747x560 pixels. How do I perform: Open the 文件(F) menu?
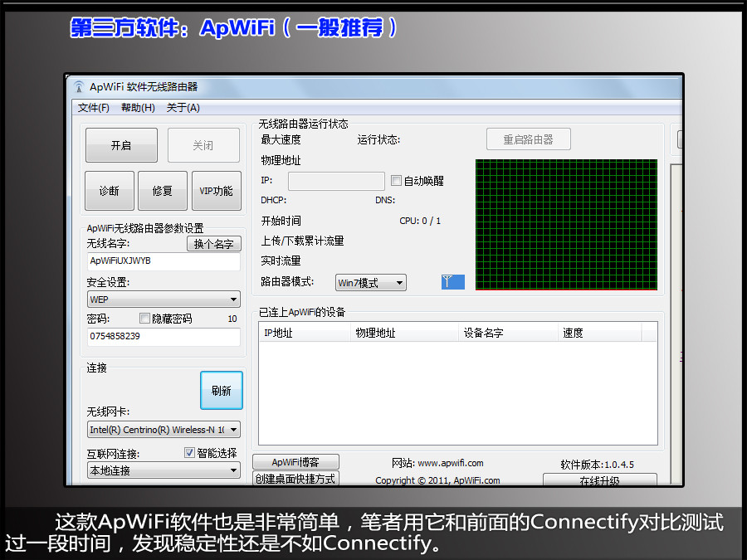(x=94, y=108)
